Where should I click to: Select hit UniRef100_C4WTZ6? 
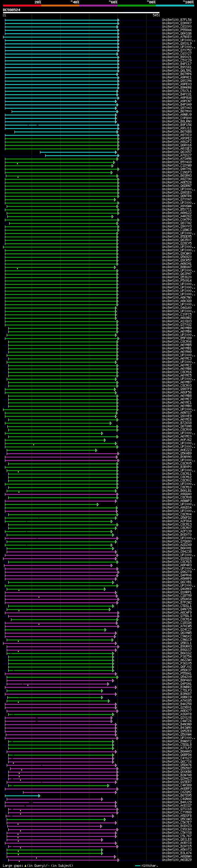[177, 721]
